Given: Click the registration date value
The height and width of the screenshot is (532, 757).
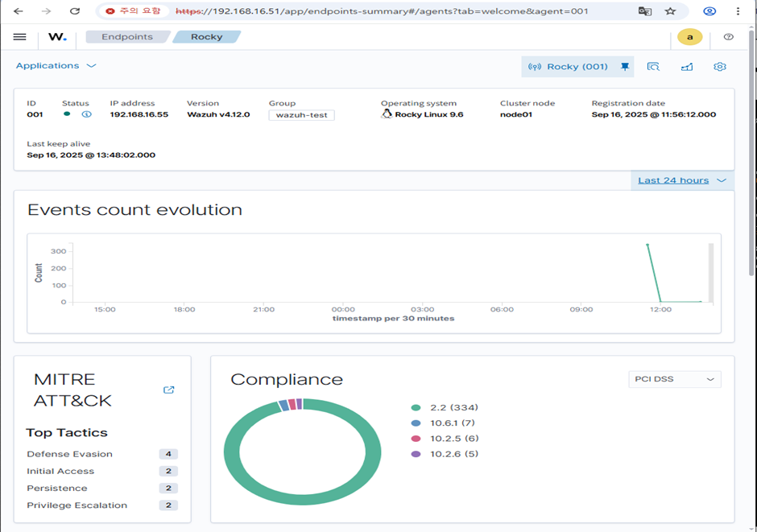Looking at the screenshot, I should click(x=654, y=114).
